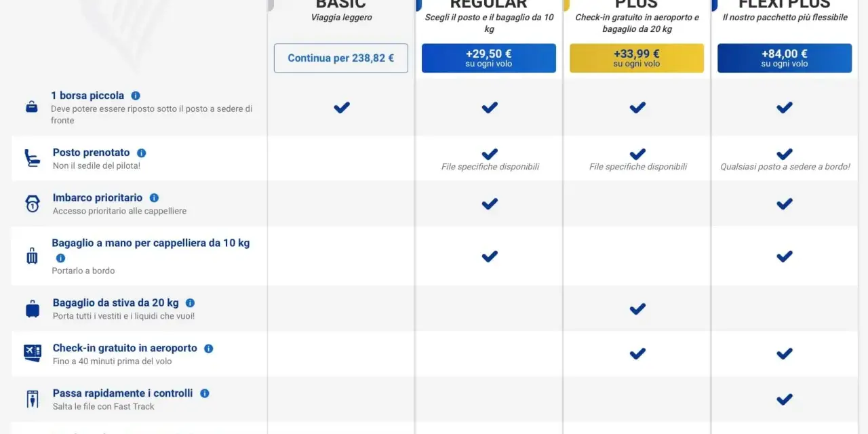Click info icon next to 1 borsa piccola

click(136, 96)
